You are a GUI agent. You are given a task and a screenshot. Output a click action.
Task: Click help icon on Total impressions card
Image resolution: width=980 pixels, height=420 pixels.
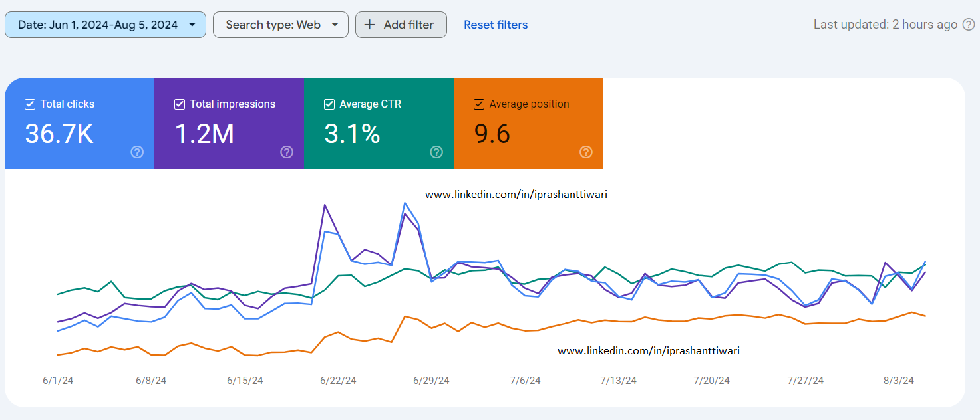287,152
